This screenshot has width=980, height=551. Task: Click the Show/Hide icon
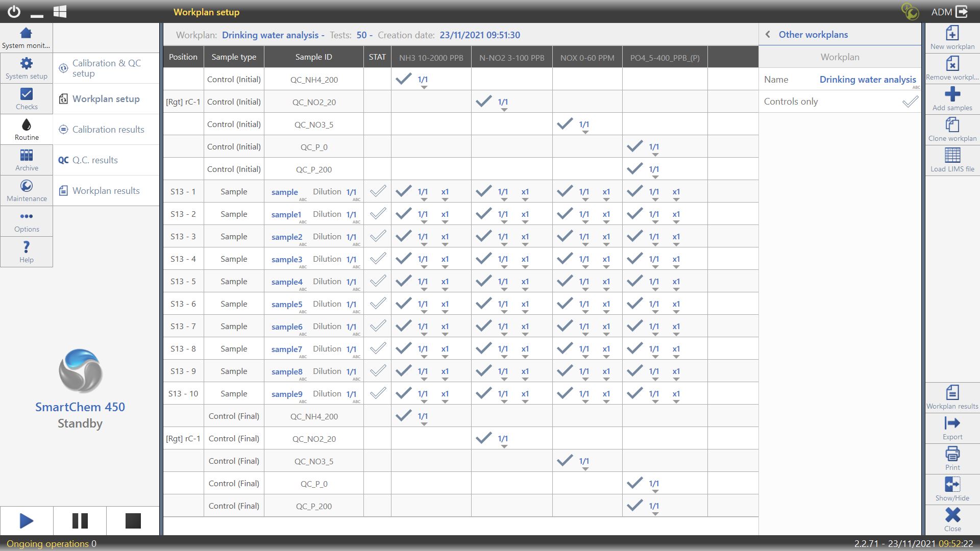[x=952, y=485]
